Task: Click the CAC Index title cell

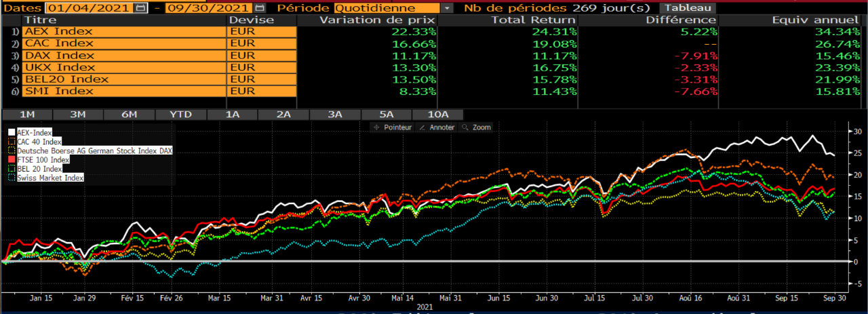Action: tap(125, 44)
